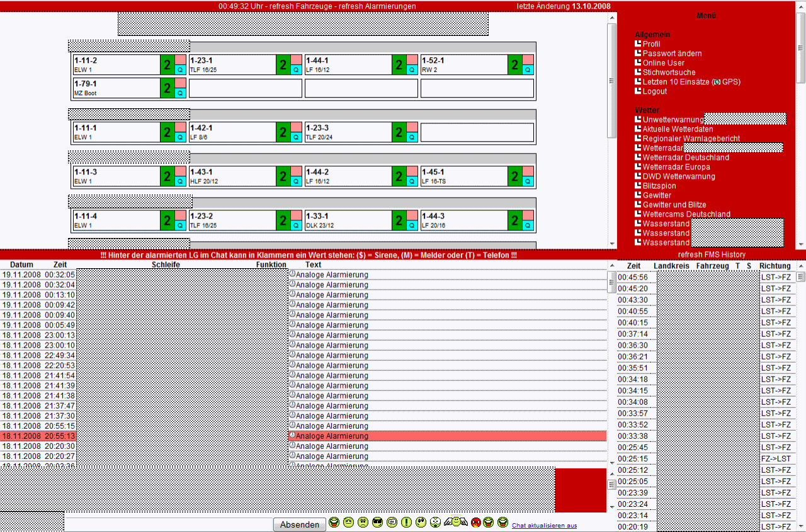The width and height of the screenshot is (806, 532).
Task: Open Aktuelle Wetterdaten link
Action: (x=678, y=129)
